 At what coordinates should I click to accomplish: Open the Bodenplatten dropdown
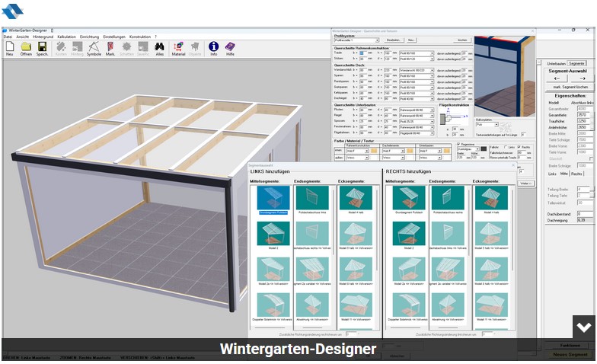click(487, 125)
